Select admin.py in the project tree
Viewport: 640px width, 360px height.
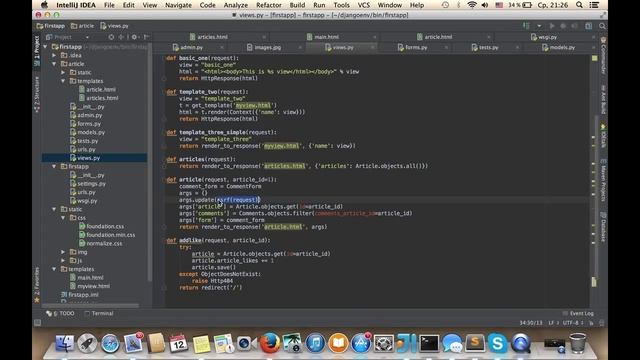coord(86,115)
